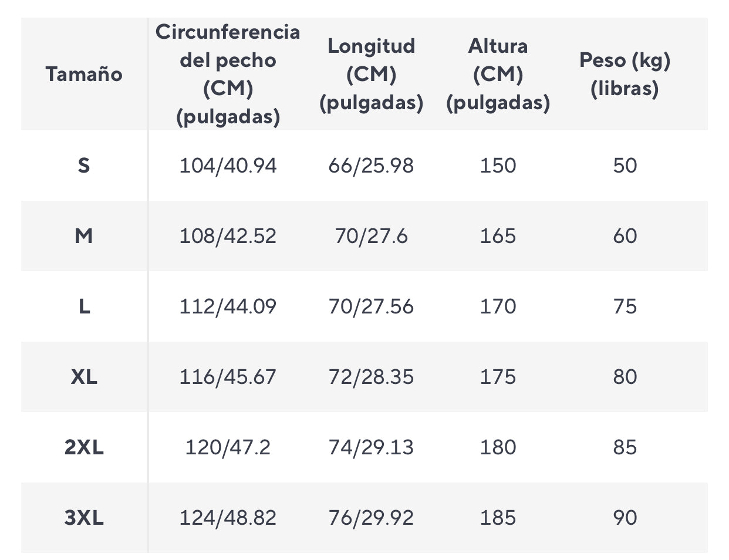Select the XL size row label
Image resolution: width=729 pixels, height=560 pixels.
pos(84,377)
